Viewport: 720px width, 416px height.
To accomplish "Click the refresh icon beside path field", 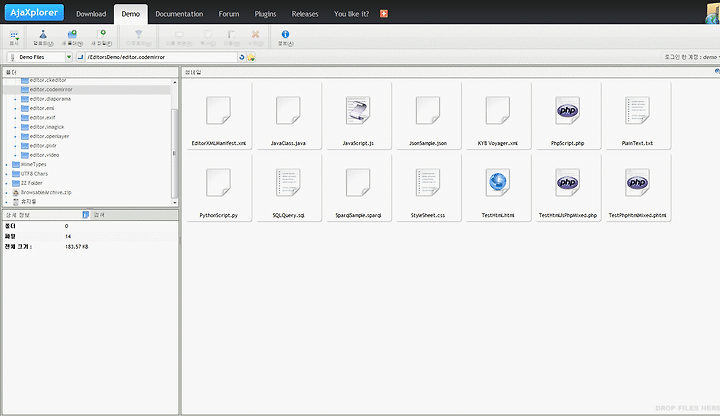I will coord(242,57).
